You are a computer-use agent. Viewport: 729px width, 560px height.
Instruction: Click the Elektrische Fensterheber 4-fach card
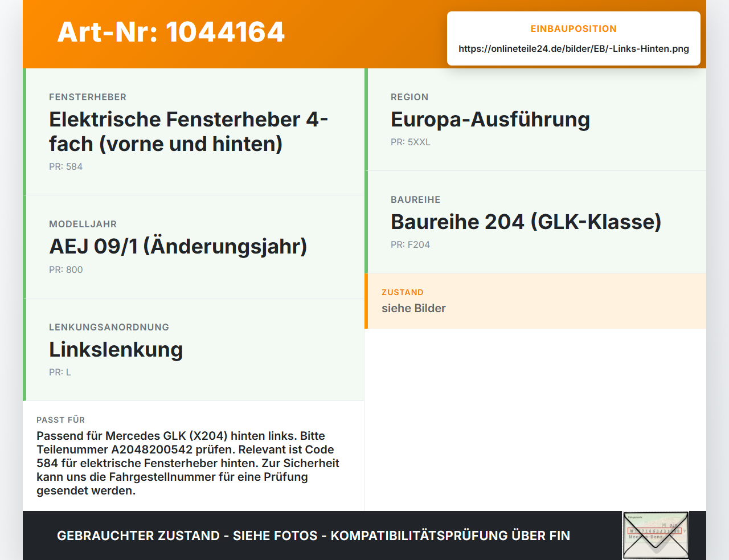[194, 132]
